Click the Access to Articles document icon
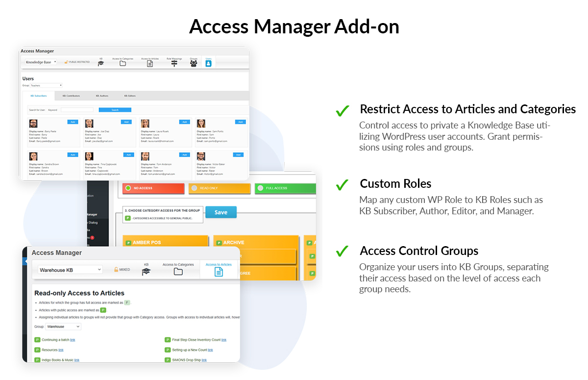588x380 pixels. tap(150, 63)
